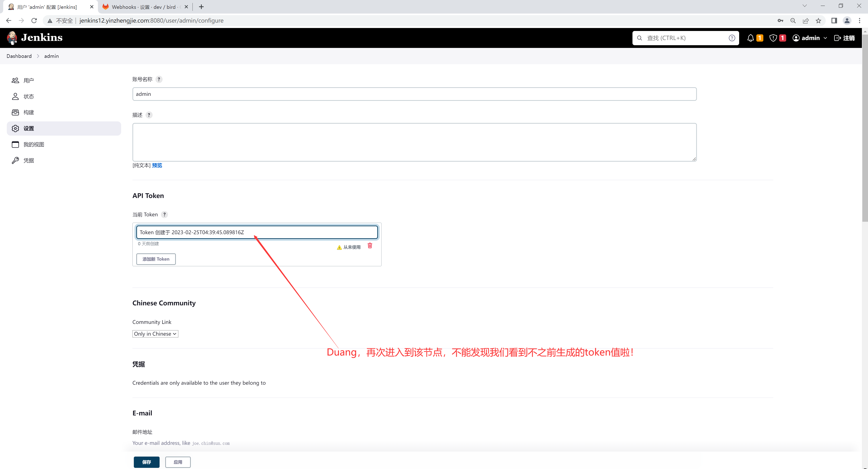Screen dimensions: 868x469
Task: Open the admin user menu chevron
Action: 825,38
